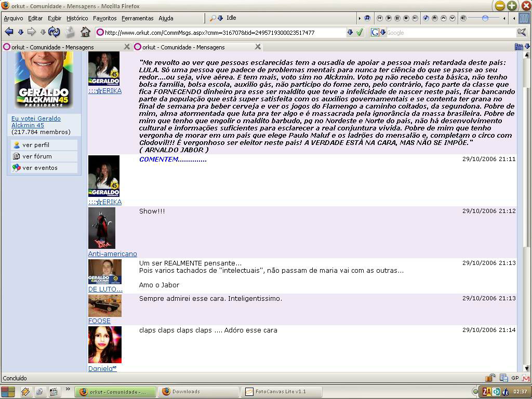Open the Arquivo menu
Image resolution: width=532 pixels, height=399 pixels.
(x=13, y=18)
